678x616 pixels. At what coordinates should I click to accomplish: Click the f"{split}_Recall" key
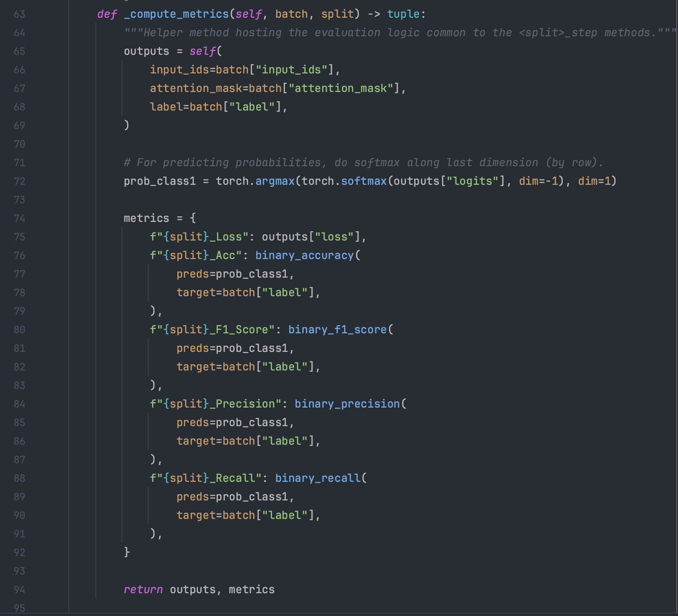click(206, 478)
